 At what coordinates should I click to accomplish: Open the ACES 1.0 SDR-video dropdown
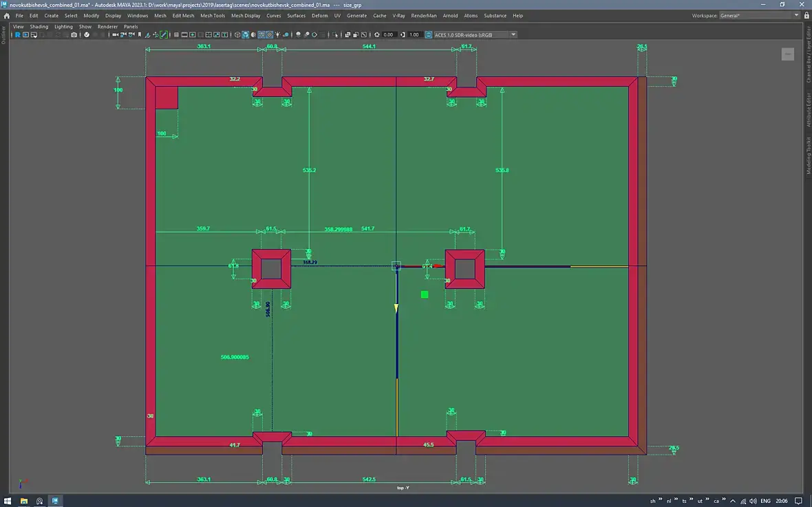click(476, 34)
